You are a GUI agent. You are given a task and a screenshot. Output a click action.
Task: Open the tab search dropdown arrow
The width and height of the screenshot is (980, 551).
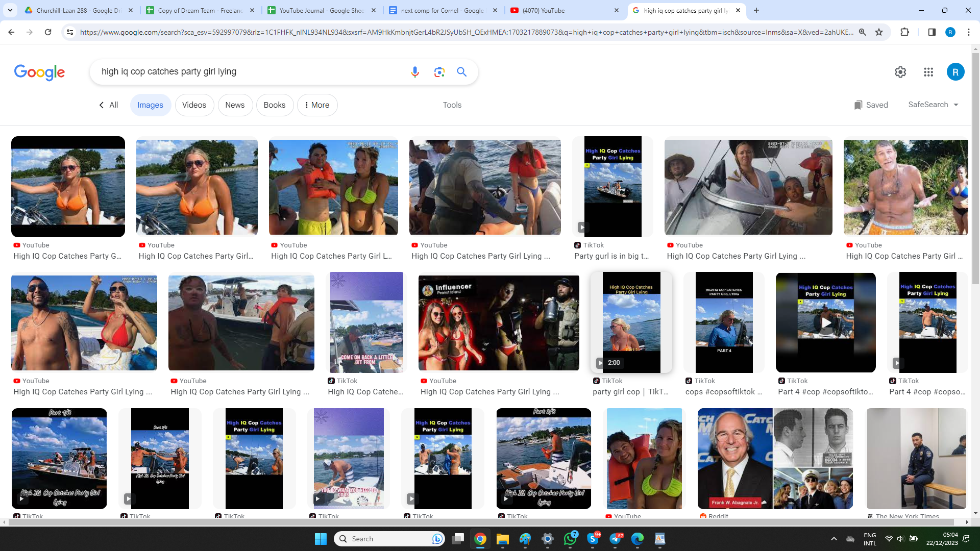[10, 10]
